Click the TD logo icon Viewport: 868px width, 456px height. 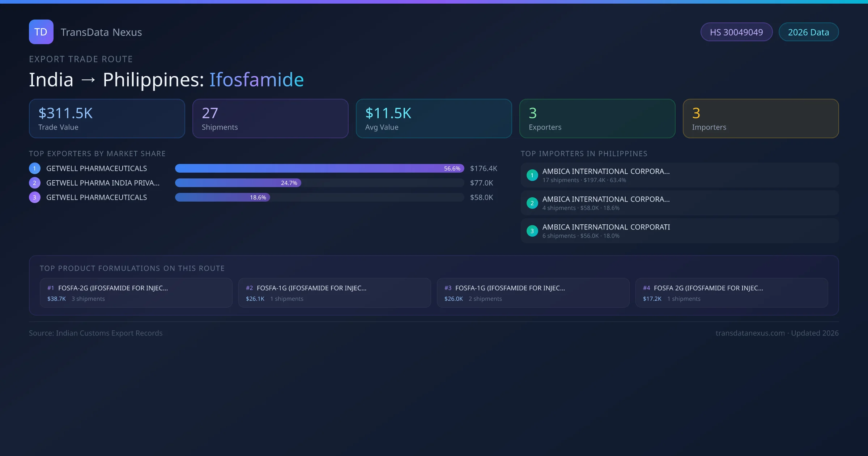[x=41, y=32]
